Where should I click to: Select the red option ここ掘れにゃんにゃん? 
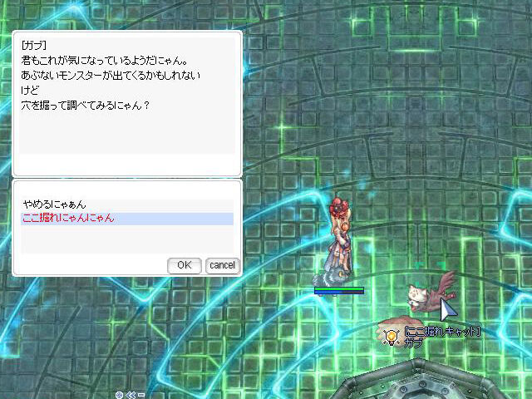pyautogui.click(x=127, y=218)
